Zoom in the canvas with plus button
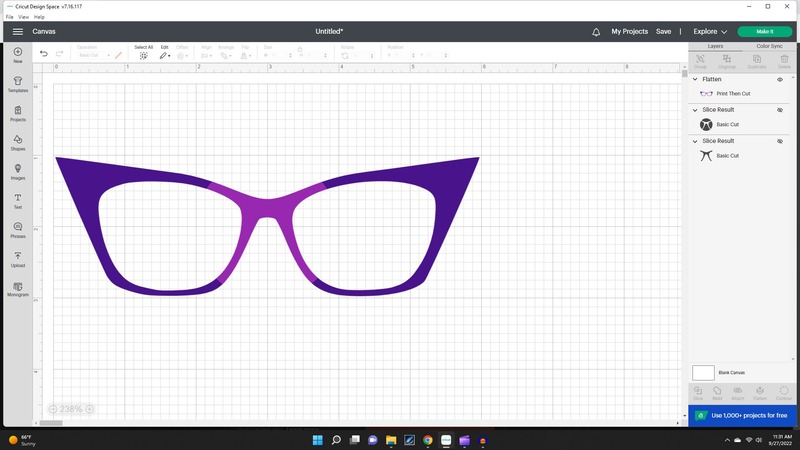This screenshot has width=800, height=450. click(x=89, y=409)
